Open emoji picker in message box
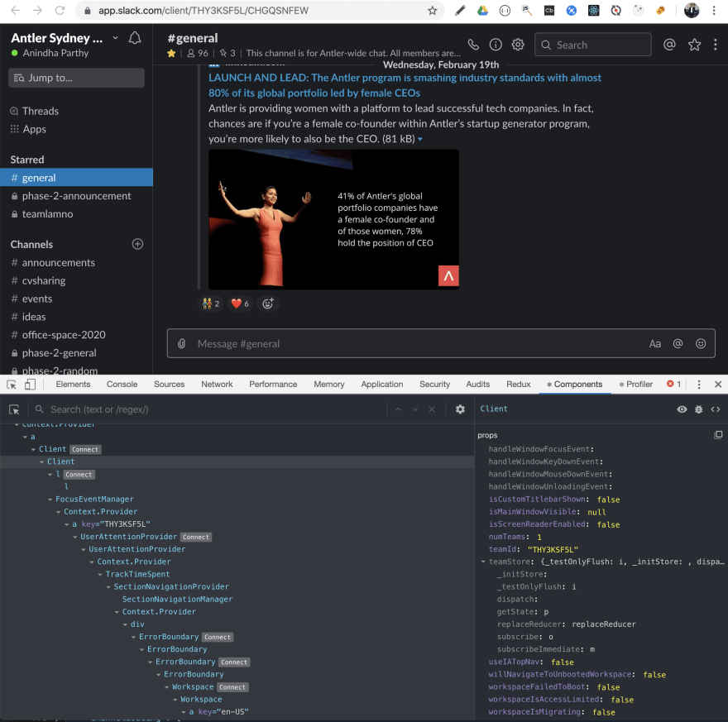728x722 pixels. point(701,343)
